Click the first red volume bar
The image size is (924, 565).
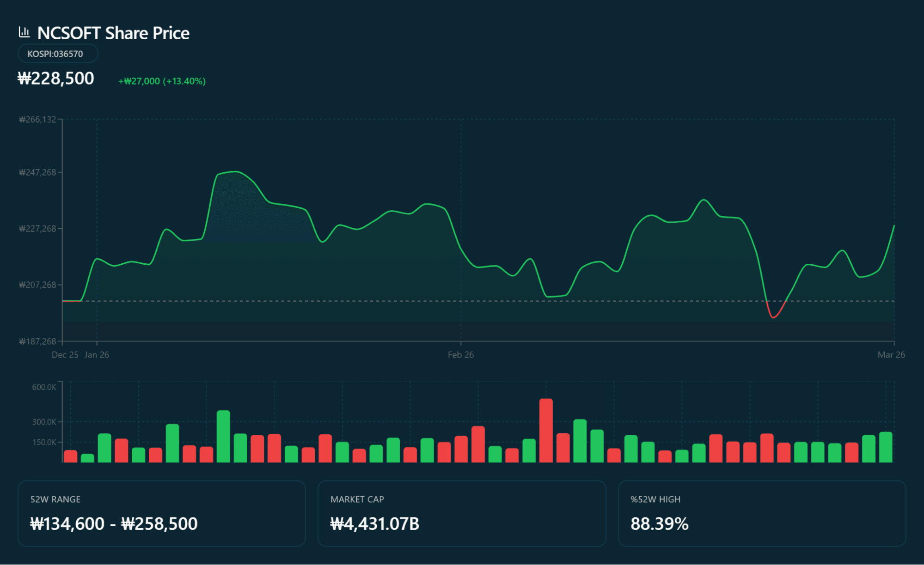coord(71,456)
